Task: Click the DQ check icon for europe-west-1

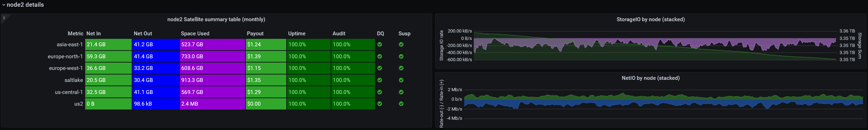Action: pyautogui.click(x=380, y=68)
